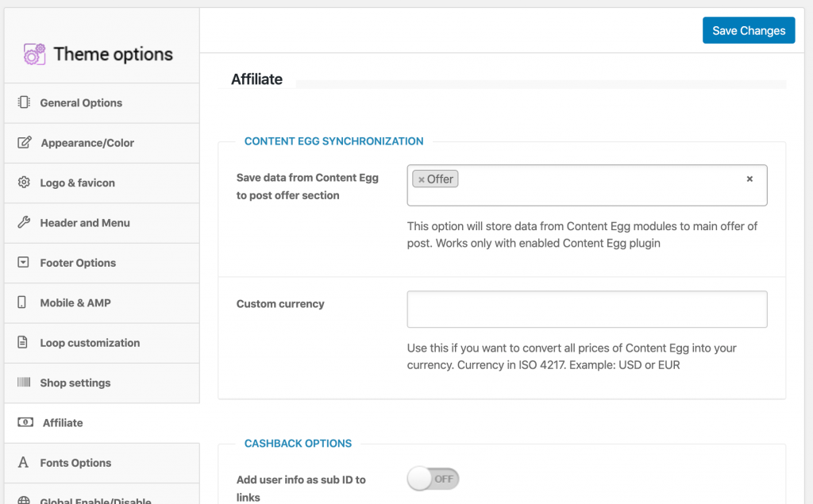Click the Logo & favicon gear icon
This screenshot has height=504, width=813.
tap(24, 183)
